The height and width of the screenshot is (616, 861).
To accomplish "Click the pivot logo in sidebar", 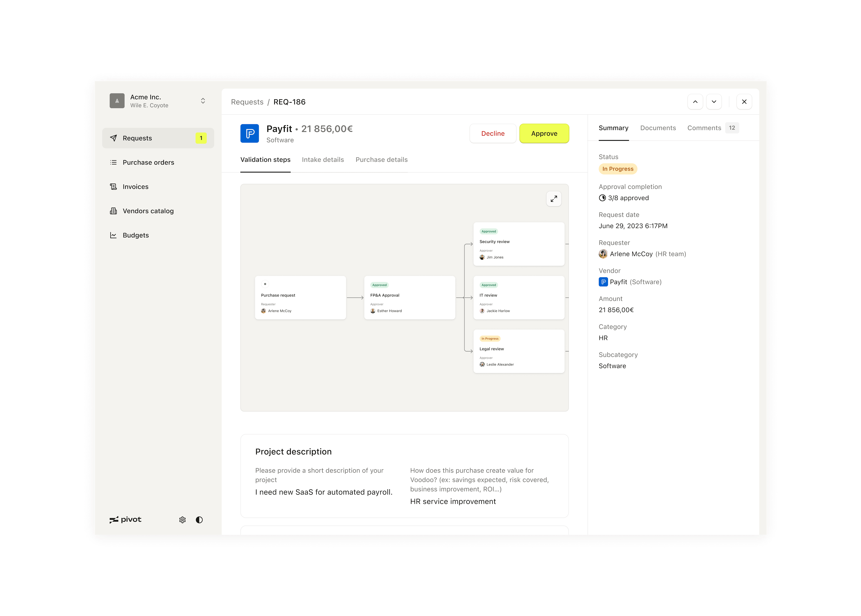I will (x=126, y=520).
